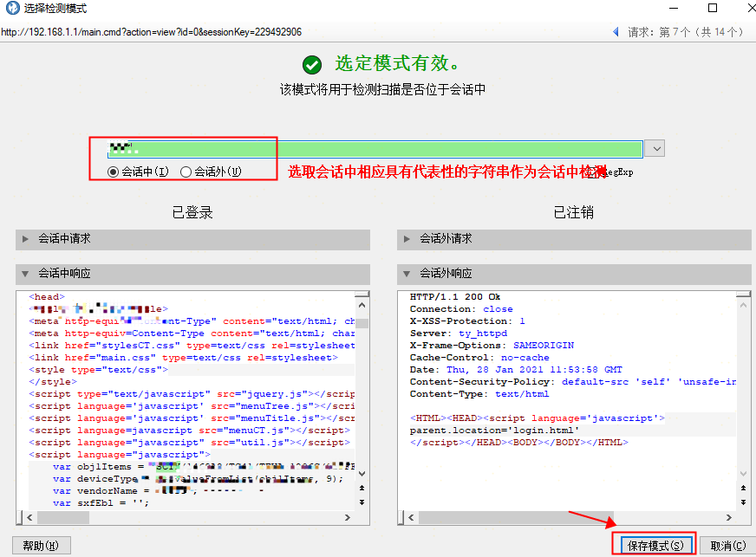The height and width of the screenshot is (557, 756).
Task: Click the URL text with sessionKey=229492906
Action: click(151, 32)
